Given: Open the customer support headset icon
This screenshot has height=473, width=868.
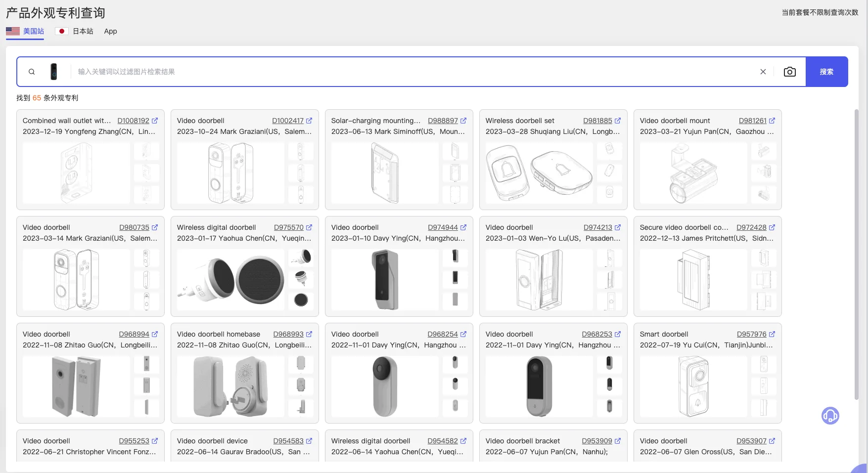Looking at the screenshot, I should 830,416.
